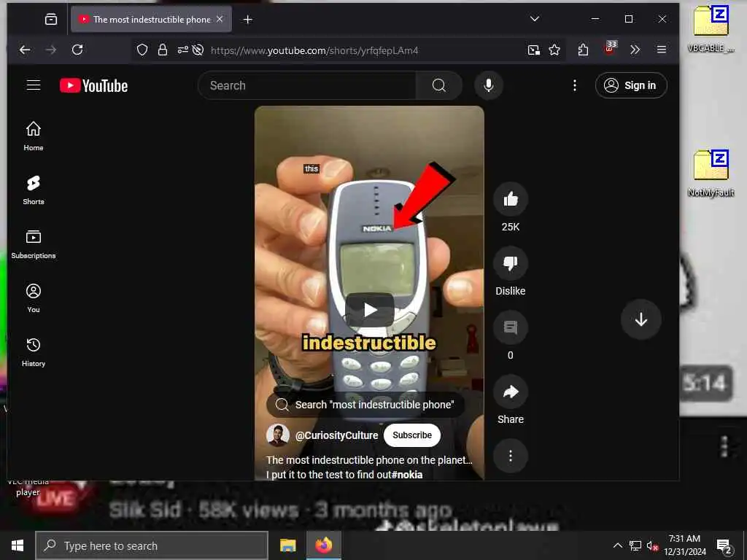Open the clock showing 7:31 AM

(684, 545)
